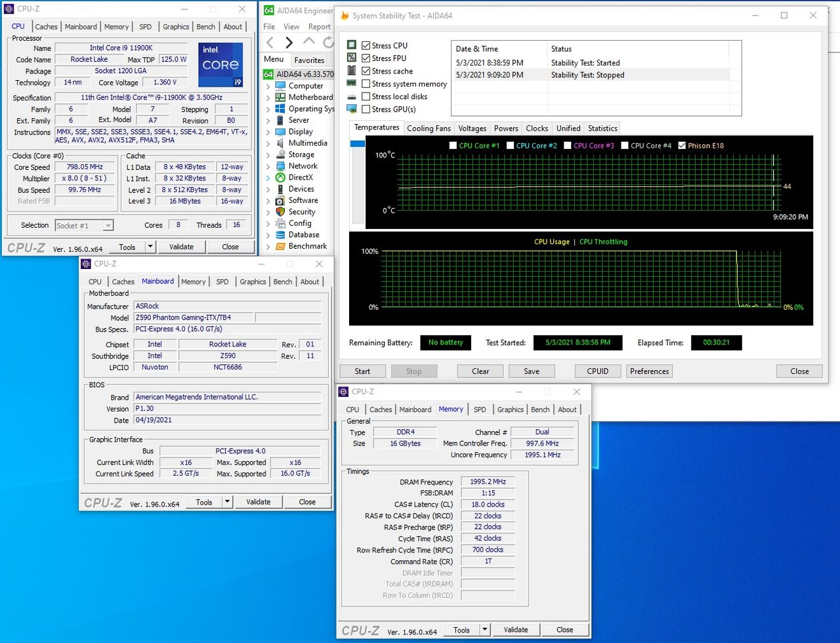Screen dimensions: 840x643
Task: Click the Network icon in AIDA64 tree
Action: coord(280,166)
